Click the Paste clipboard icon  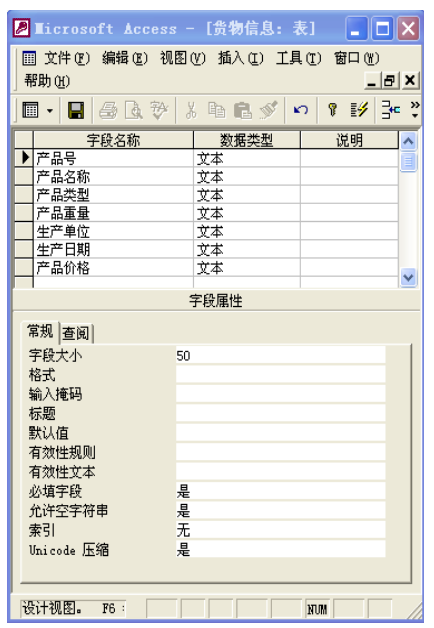tap(243, 110)
